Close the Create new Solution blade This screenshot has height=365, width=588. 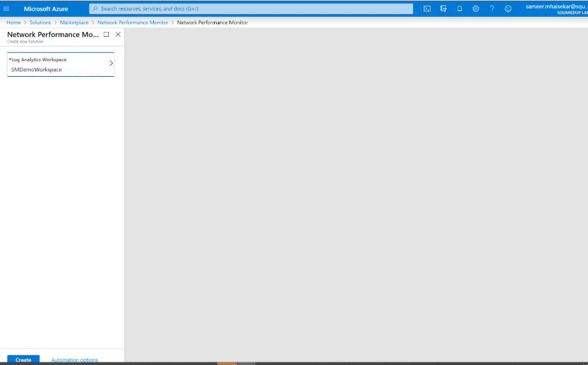click(118, 34)
